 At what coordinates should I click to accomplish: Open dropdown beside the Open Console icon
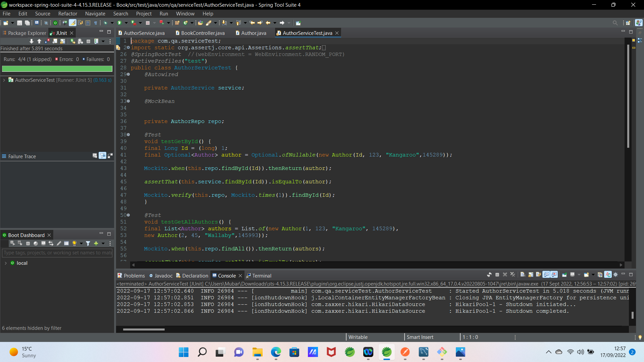click(593, 275)
